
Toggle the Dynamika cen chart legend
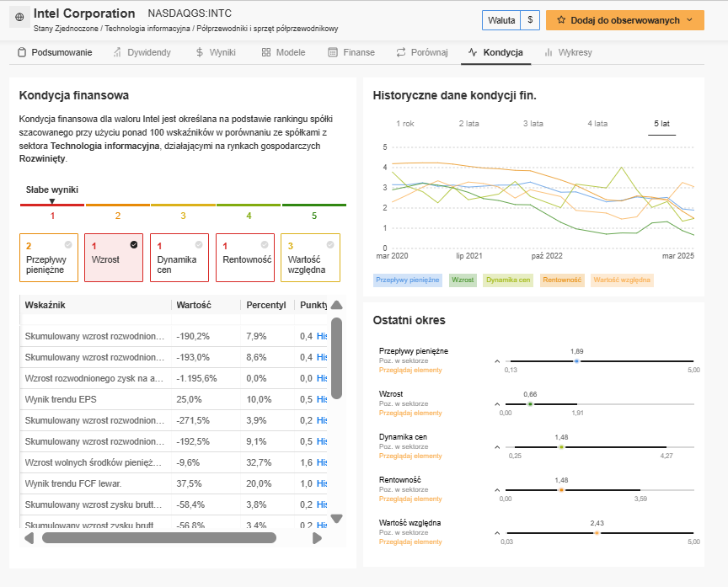508,280
